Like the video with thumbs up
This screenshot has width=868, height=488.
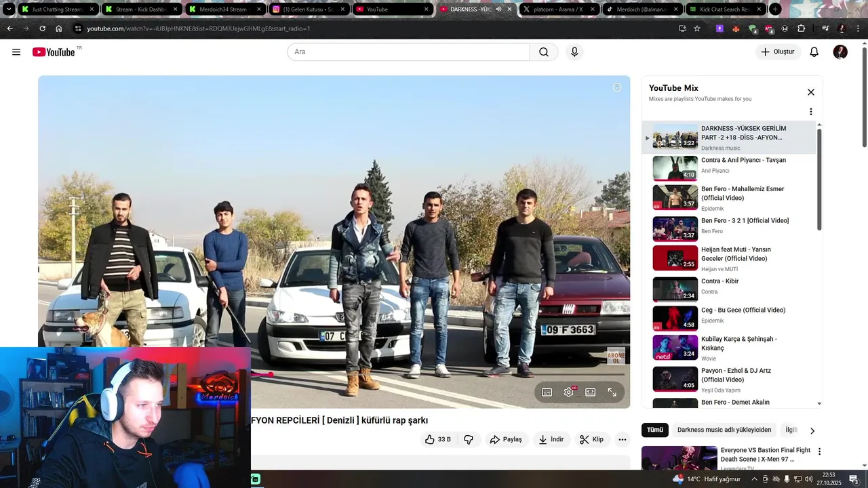[438, 439]
